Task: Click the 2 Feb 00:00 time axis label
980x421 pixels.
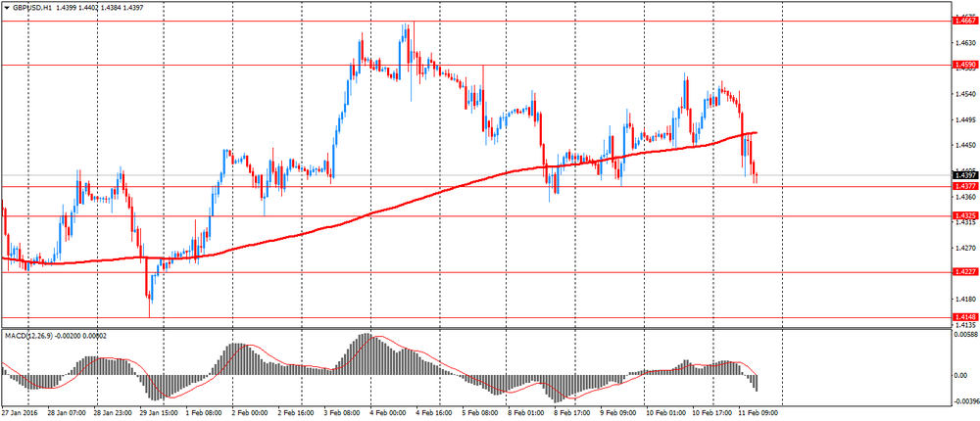Action: pos(251,413)
